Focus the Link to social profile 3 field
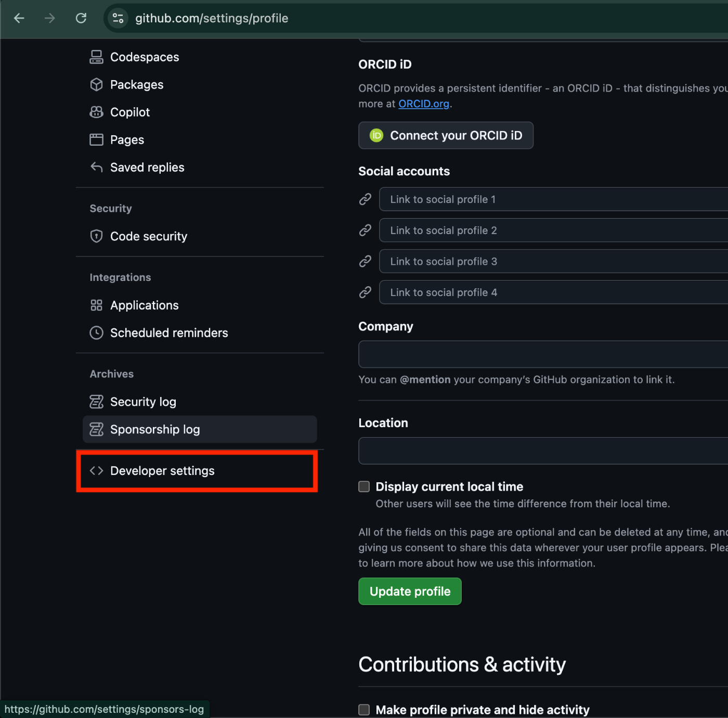The width and height of the screenshot is (728, 718). tap(553, 261)
